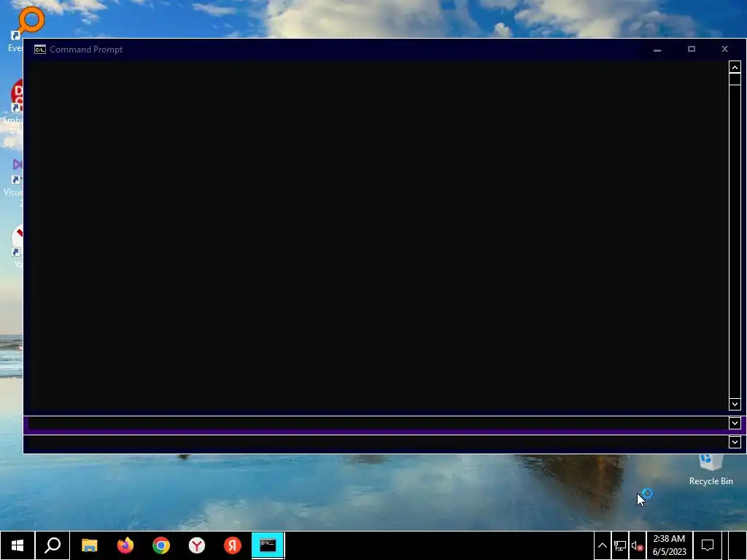Click the top scroll down arrow in Command Prompt
The height and width of the screenshot is (560, 747).
(735, 404)
